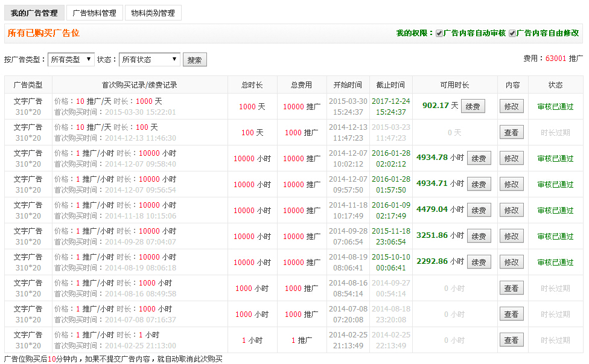
Task: Click 续费 for the 4479.04 hours ad
Action: 479,209
